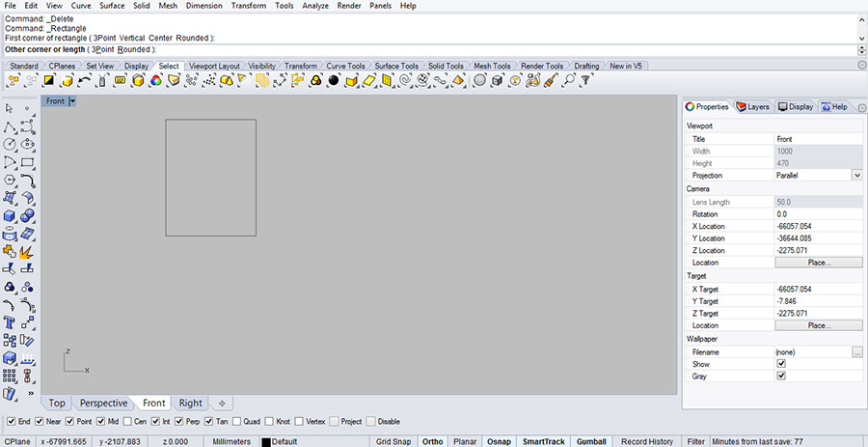
Task: Select the Rectangle tool in left sidebar
Action: [x=28, y=162]
